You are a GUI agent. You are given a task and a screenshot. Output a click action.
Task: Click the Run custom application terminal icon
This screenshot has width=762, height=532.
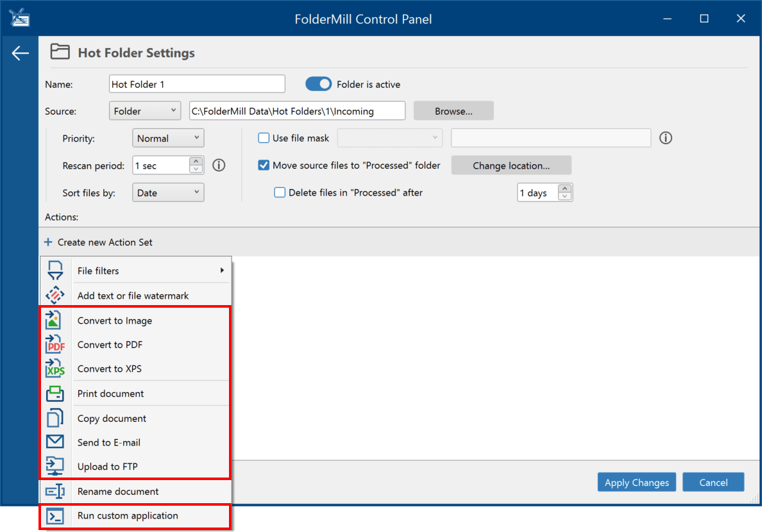pos(55,516)
